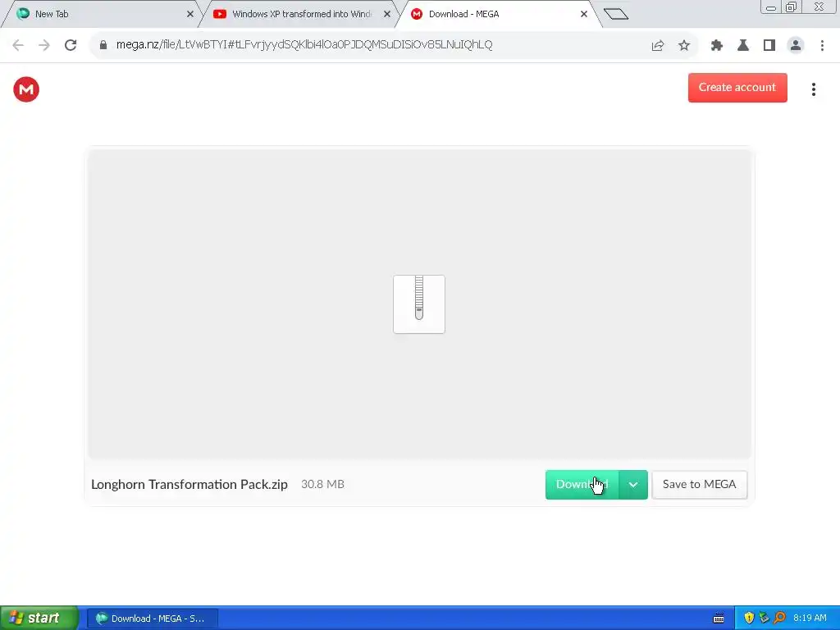The width and height of the screenshot is (840, 630).
Task: Restore down the browser window
Action: [x=791, y=7]
